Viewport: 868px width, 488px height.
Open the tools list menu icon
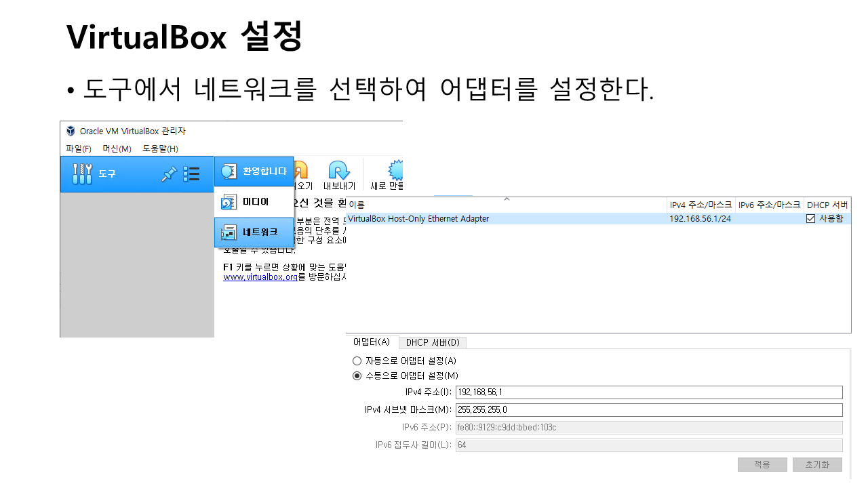pyautogui.click(x=191, y=174)
